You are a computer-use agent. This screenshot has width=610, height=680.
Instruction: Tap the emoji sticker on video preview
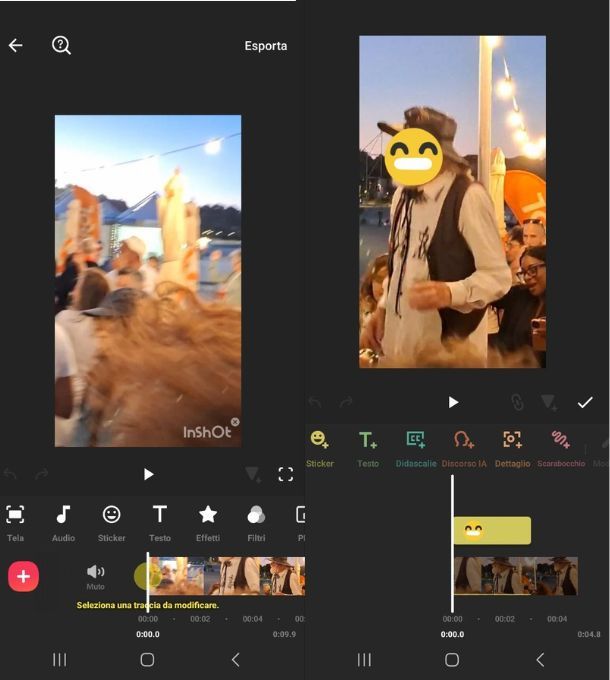(414, 157)
